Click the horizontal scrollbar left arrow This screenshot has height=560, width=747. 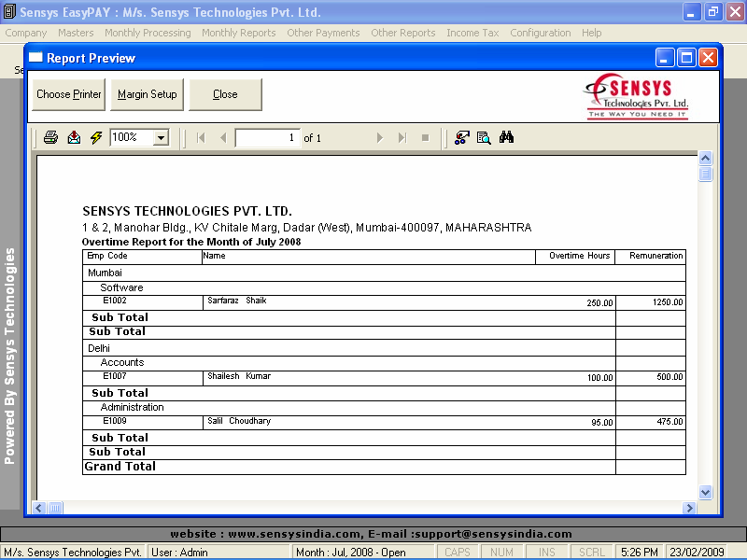[x=39, y=508]
